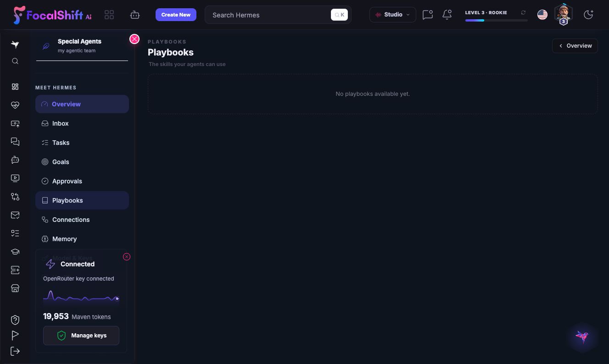Click the token usage sparkline chart

81,297
